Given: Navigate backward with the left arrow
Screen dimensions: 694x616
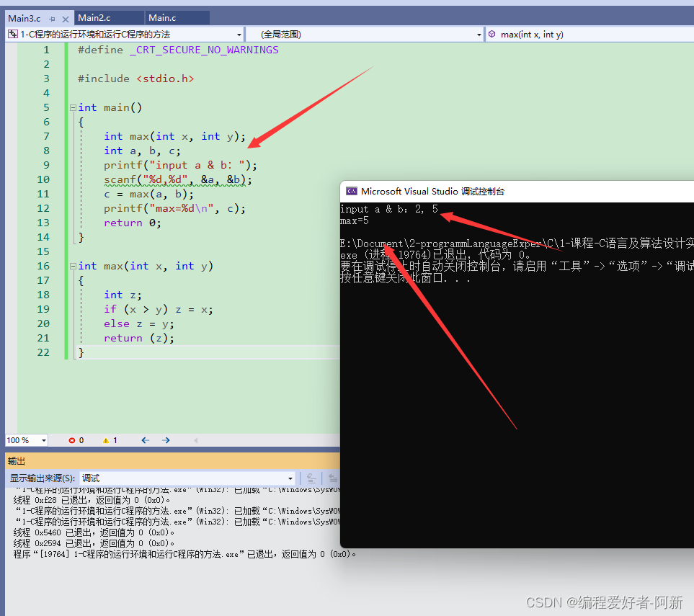Looking at the screenshot, I should coord(145,440).
